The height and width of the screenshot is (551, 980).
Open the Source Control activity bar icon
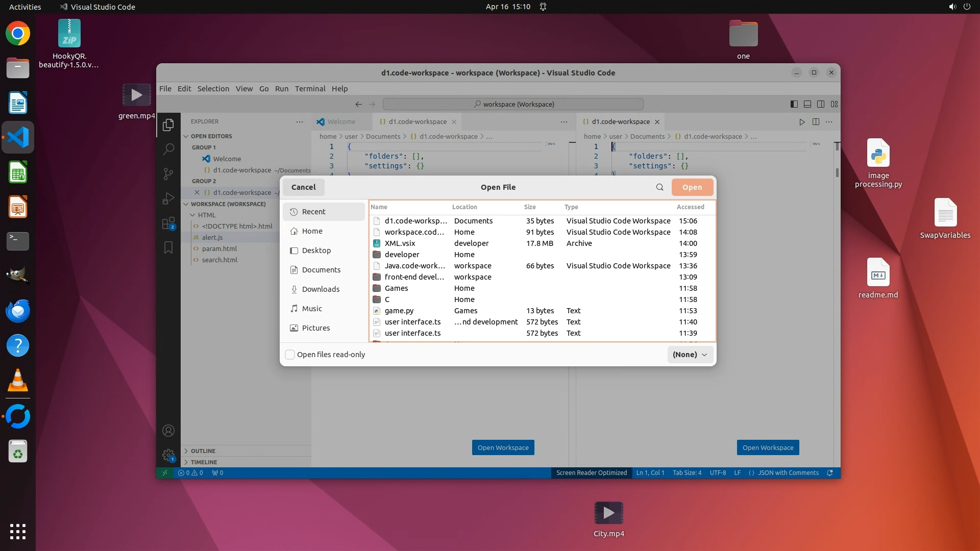point(168,173)
